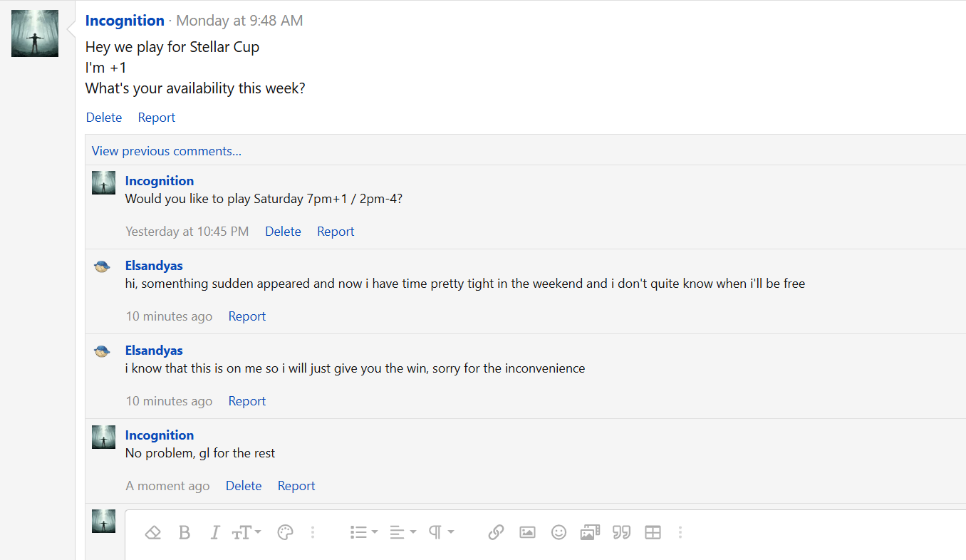Show more options after the table icon
966x560 pixels.
(680, 532)
